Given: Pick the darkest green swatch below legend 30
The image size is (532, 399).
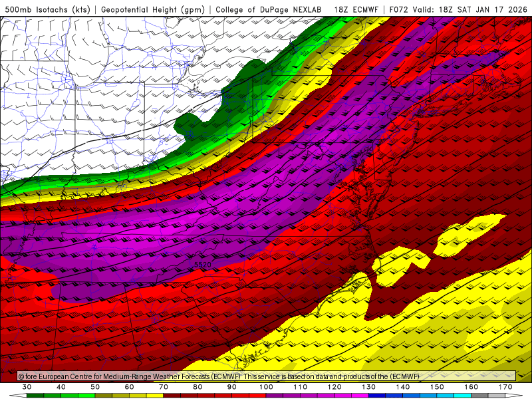Looking at the screenshot, I should coord(35,396).
